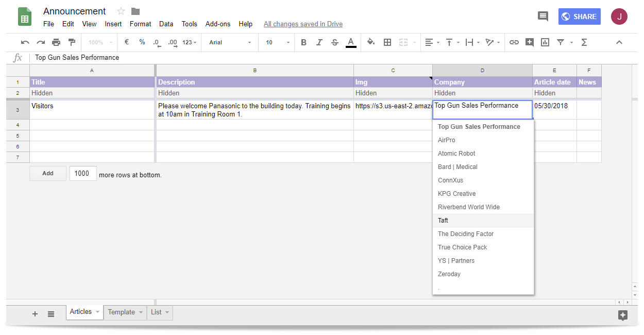Screen dimensions: 644x335
Task: Open the text wrapping tool
Action: [469, 42]
